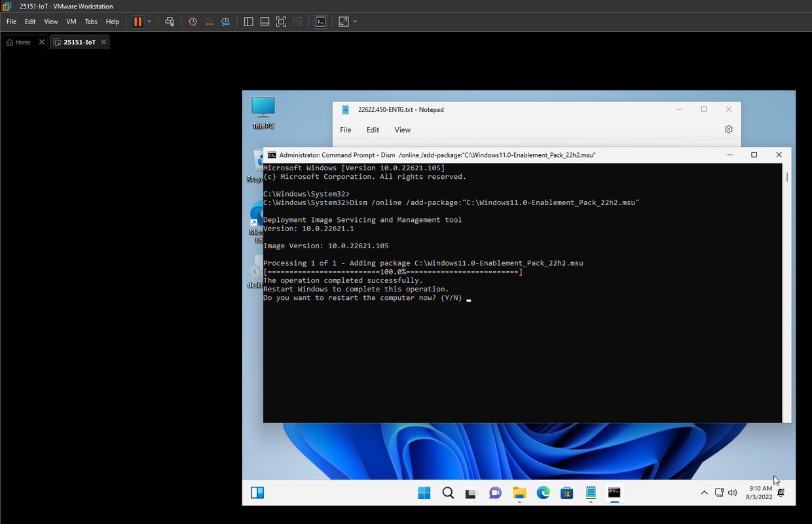Image resolution: width=812 pixels, height=524 pixels.
Task: Toggle the VMware library sidebar
Action: click(248, 22)
